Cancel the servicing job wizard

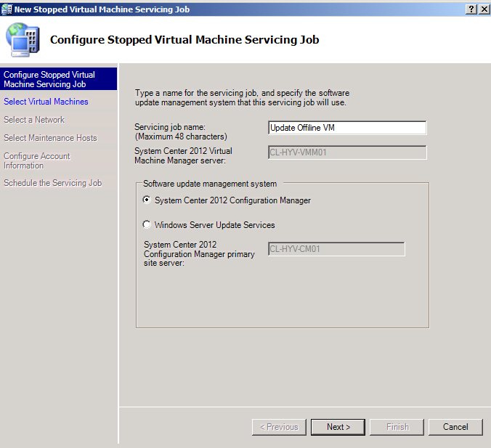(x=455, y=427)
